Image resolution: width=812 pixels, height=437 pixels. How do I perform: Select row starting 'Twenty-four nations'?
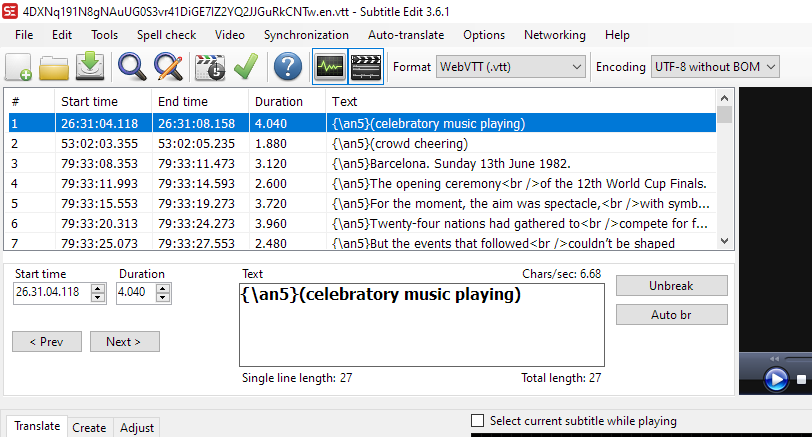pos(362,223)
